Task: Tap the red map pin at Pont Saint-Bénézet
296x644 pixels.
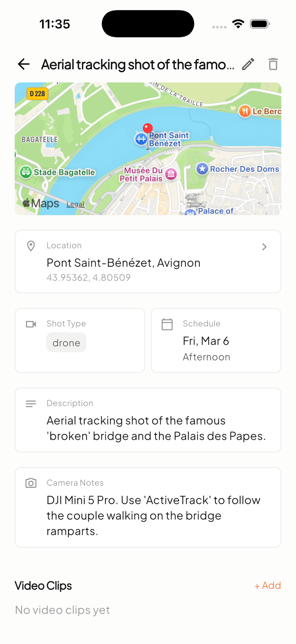Action: [x=148, y=128]
